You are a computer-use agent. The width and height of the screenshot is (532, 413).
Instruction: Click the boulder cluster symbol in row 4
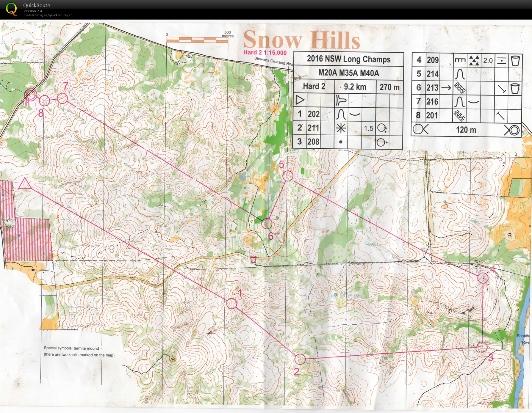pos(475,61)
